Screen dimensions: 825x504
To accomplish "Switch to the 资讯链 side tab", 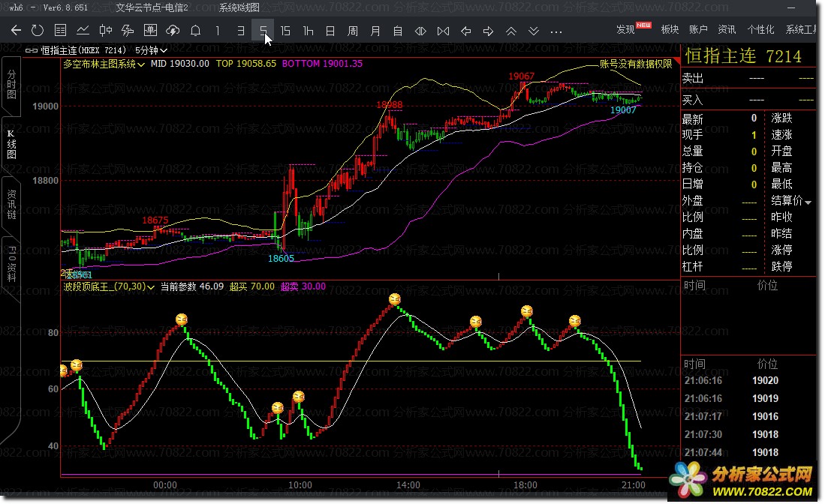I will pyautogui.click(x=11, y=205).
